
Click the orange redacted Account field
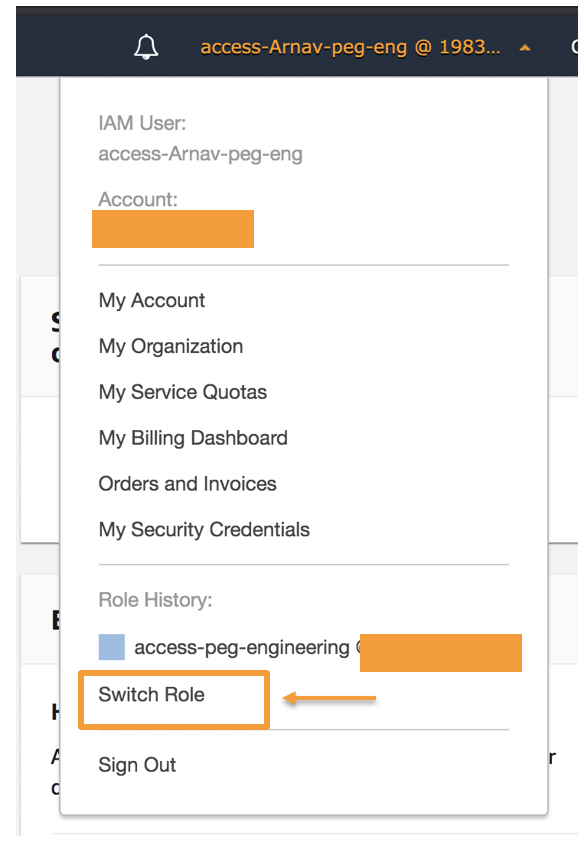point(173,229)
